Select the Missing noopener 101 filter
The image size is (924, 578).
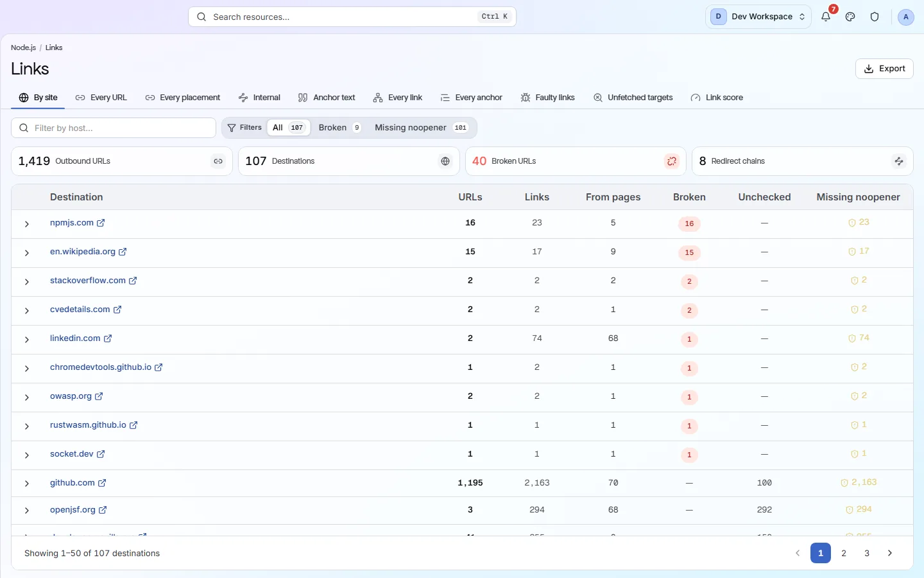(421, 127)
